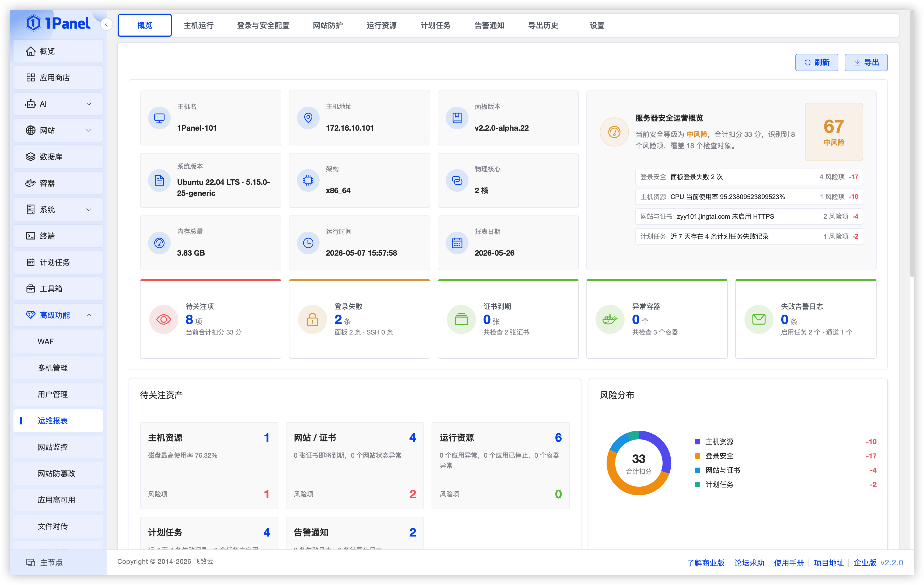Click the 刷新 button
Viewport: 924px width, 585px height.
tap(817, 62)
